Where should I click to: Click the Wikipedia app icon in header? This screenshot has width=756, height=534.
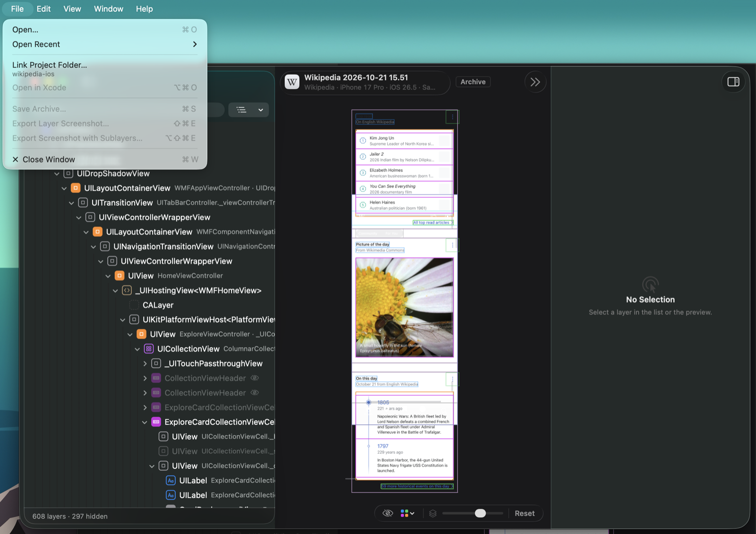[292, 82]
